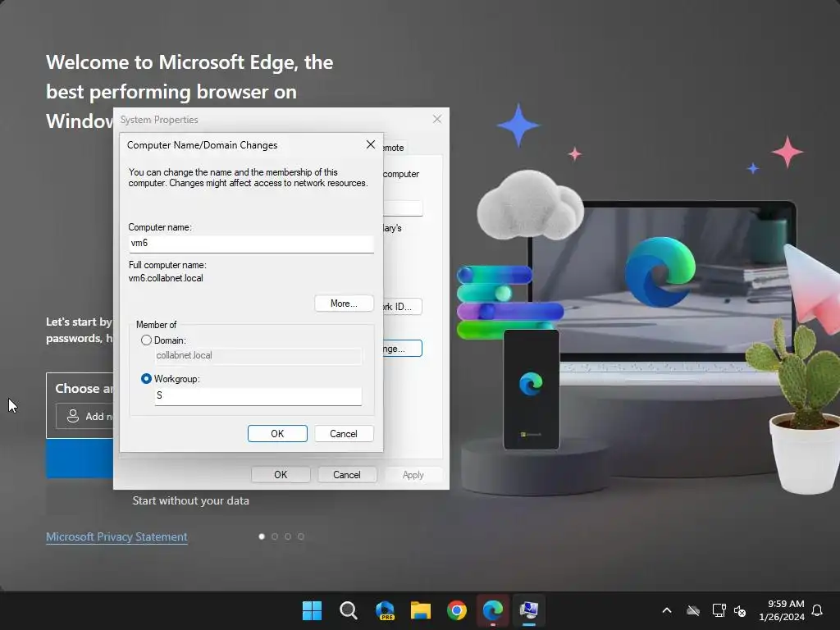Click the disabled Domain text field
This screenshot has height=630, width=840.
click(258, 356)
